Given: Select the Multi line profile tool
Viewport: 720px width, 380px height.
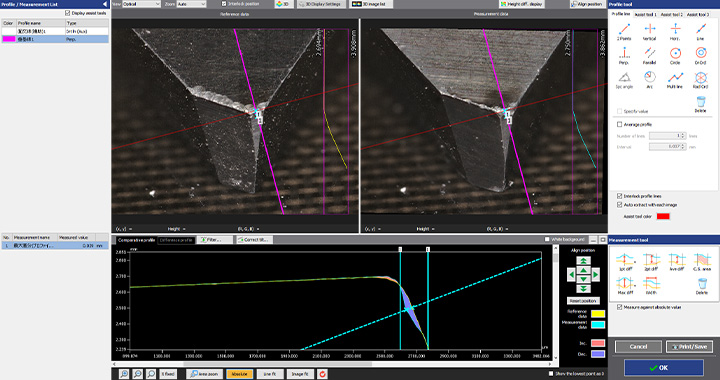Looking at the screenshot, I should [675, 80].
